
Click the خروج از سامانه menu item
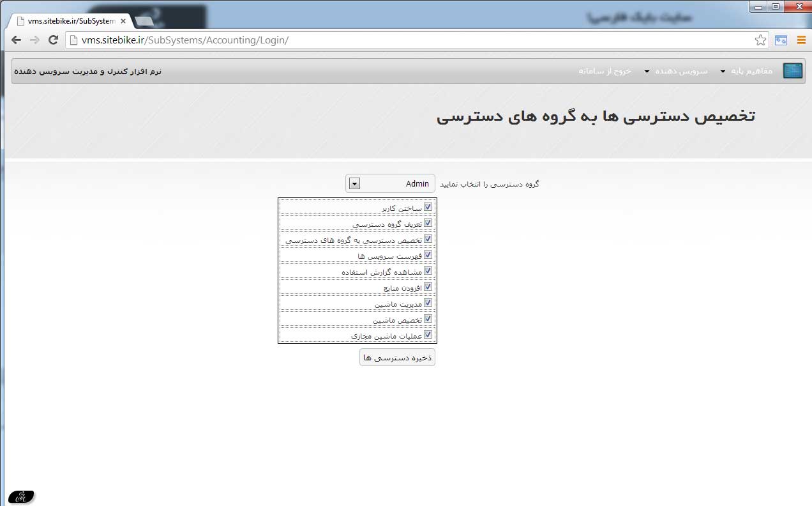point(605,71)
